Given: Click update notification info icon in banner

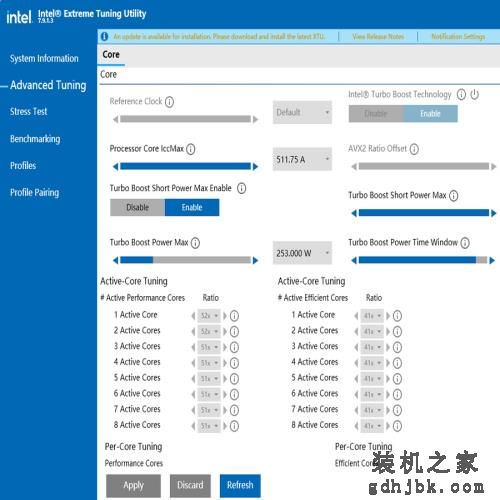Looking at the screenshot, I should [x=104, y=36].
